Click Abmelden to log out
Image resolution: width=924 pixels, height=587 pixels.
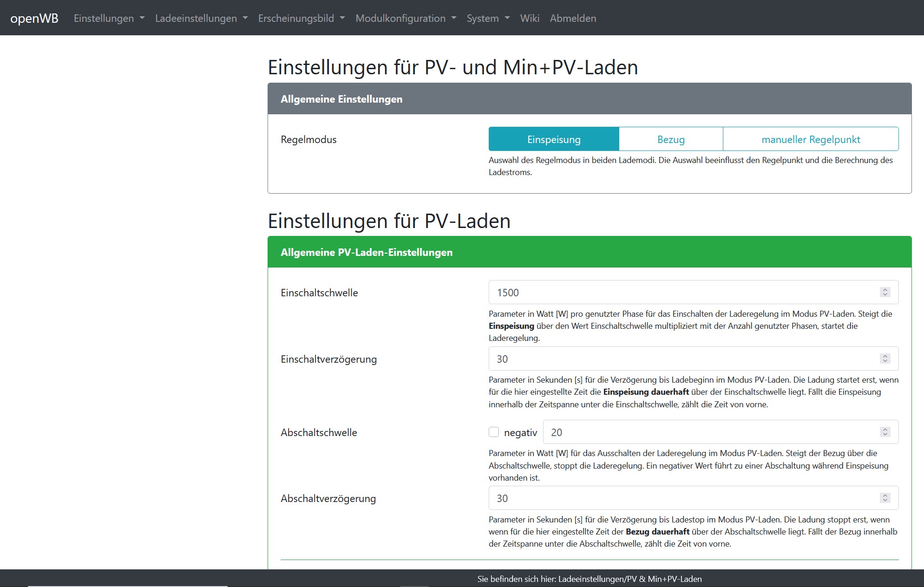(573, 18)
